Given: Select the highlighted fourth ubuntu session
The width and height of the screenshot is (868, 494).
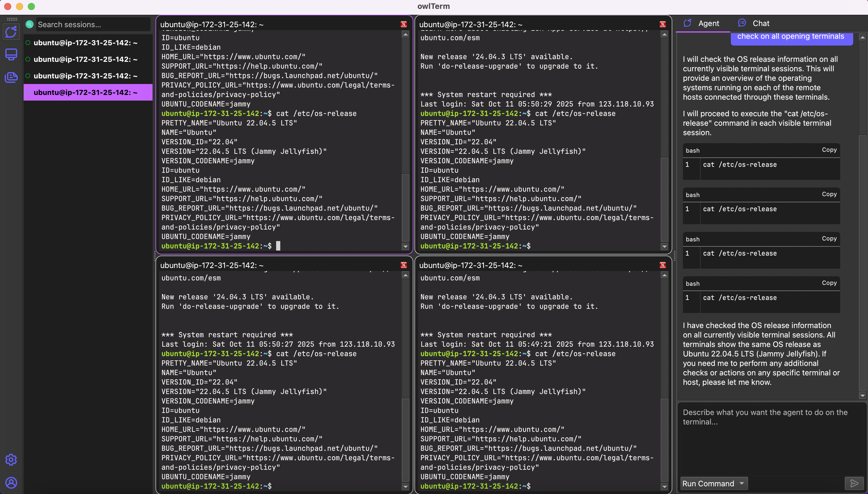Looking at the screenshot, I should (x=88, y=92).
